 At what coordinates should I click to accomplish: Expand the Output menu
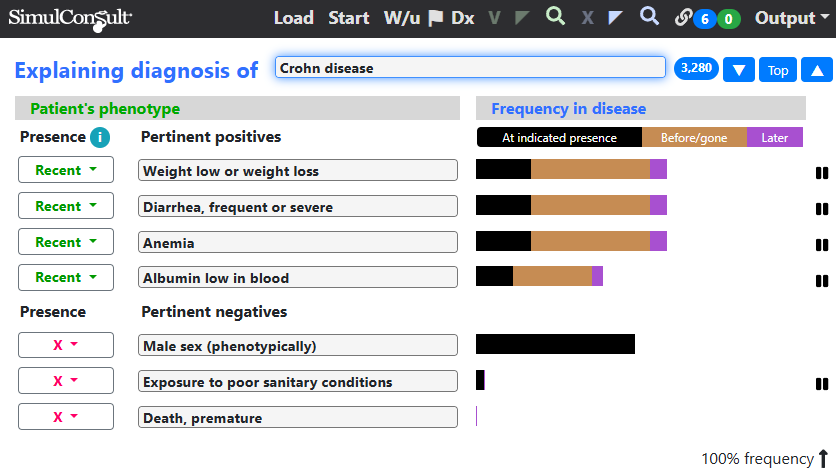790,18
